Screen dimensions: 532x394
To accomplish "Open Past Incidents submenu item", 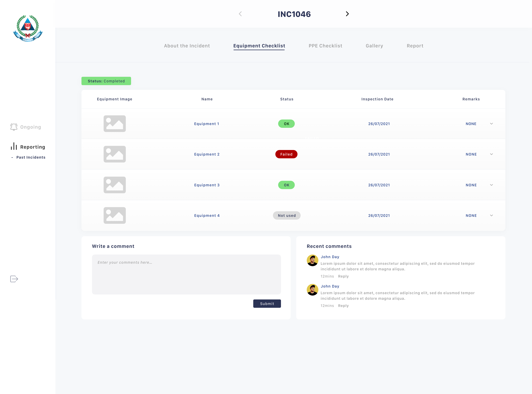I will [x=31, y=157].
